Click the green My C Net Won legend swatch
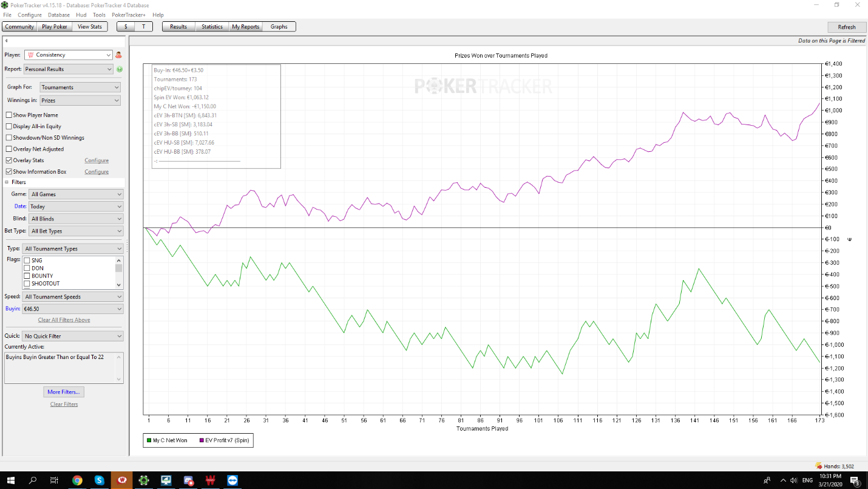 coord(149,440)
